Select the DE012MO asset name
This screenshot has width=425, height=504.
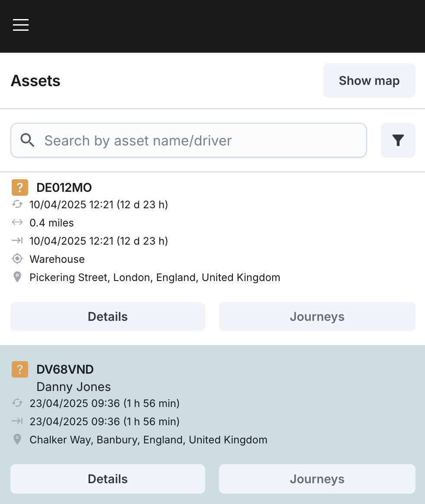click(64, 187)
